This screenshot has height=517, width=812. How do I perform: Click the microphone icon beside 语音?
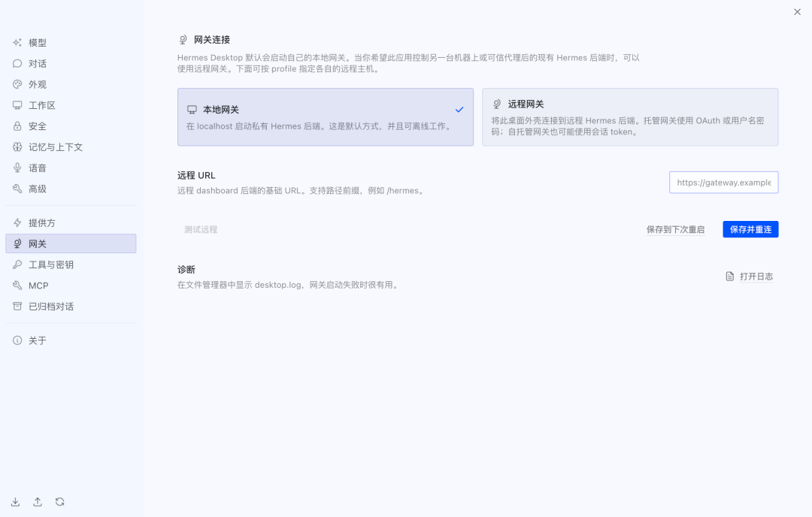coord(17,168)
